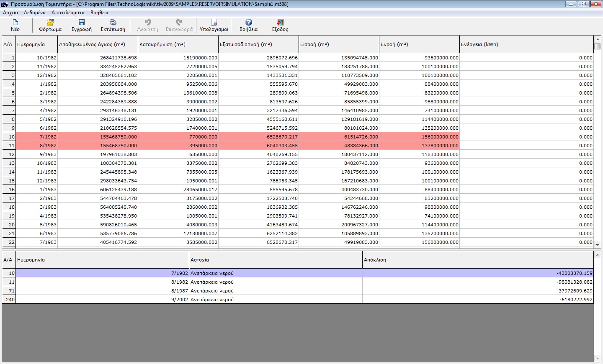Open the Αρχείο menu

[10, 13]
